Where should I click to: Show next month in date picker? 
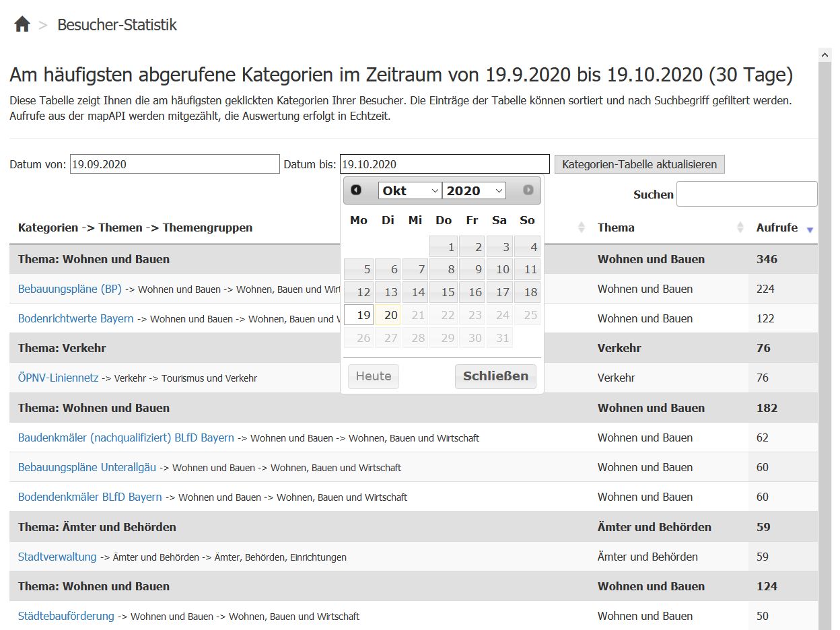pos(528,190)
